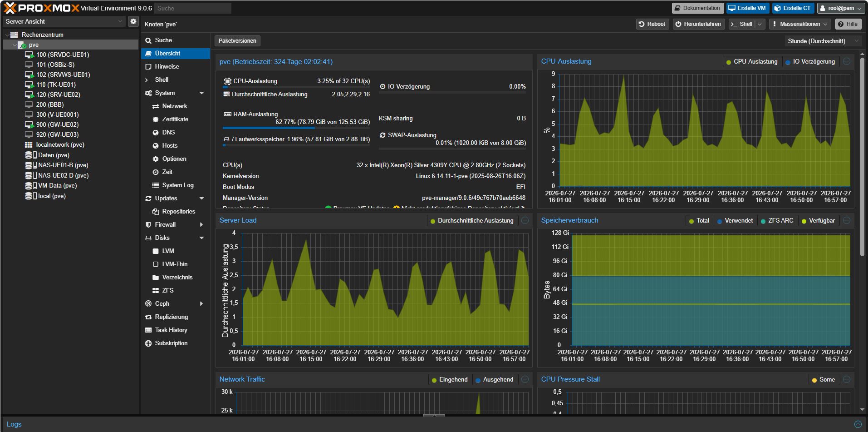Toggle the Verfügbar series in Speicherverbrauch

tap(818, 221)
